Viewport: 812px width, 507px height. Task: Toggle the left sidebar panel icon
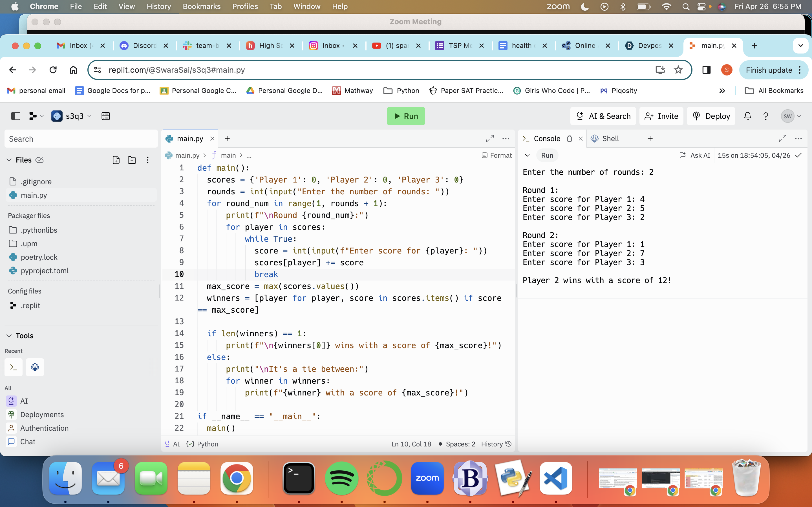[16, 116]
